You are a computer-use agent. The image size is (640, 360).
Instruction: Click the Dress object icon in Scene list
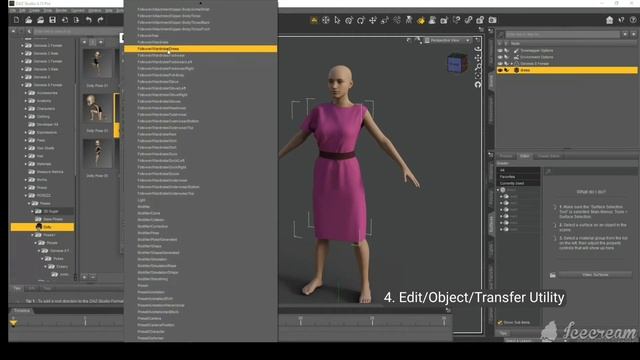pos(516,70)
